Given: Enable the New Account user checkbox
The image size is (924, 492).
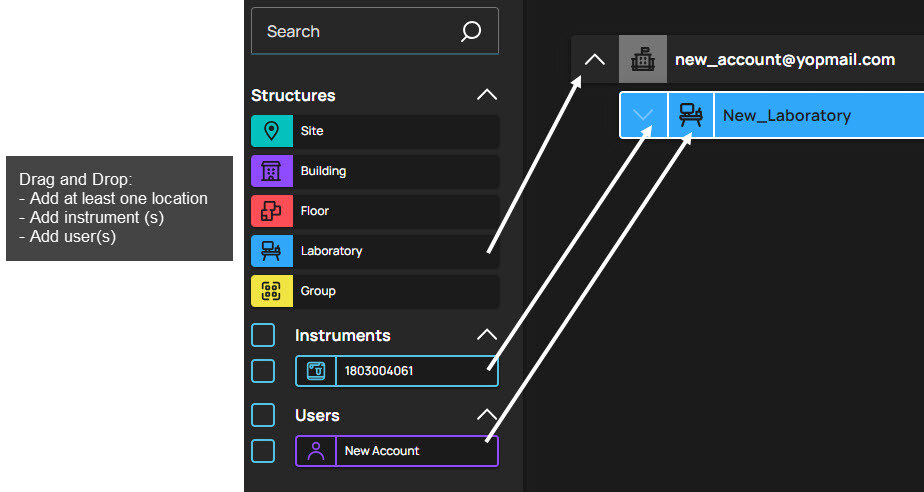Looking at the screenshot, I should tap(263, 451).
